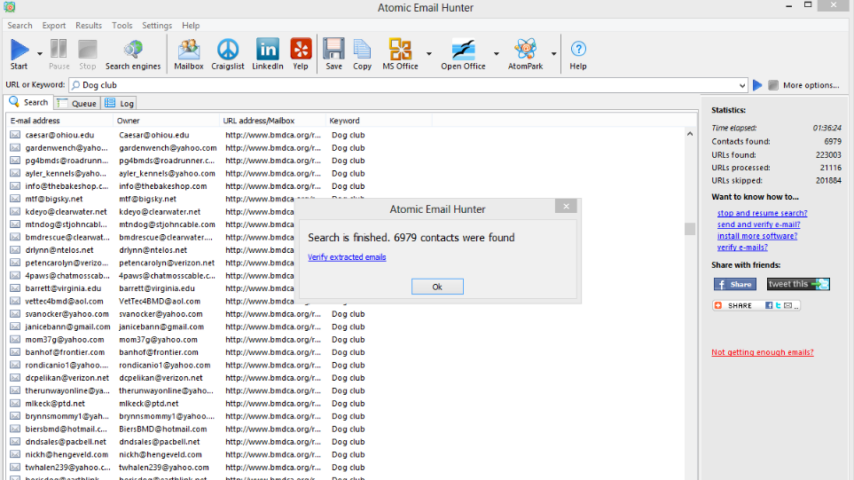Open Search engines settings

click(133, 54)
